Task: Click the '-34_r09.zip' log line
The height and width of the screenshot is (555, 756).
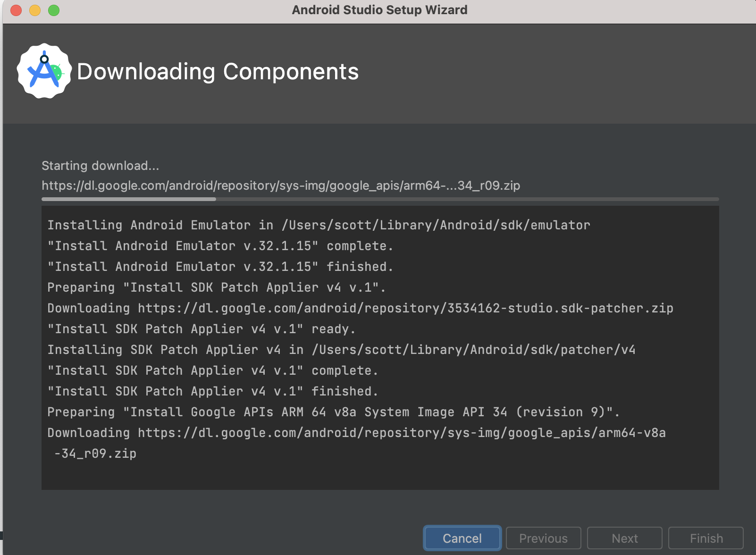Action: [95, 454]
